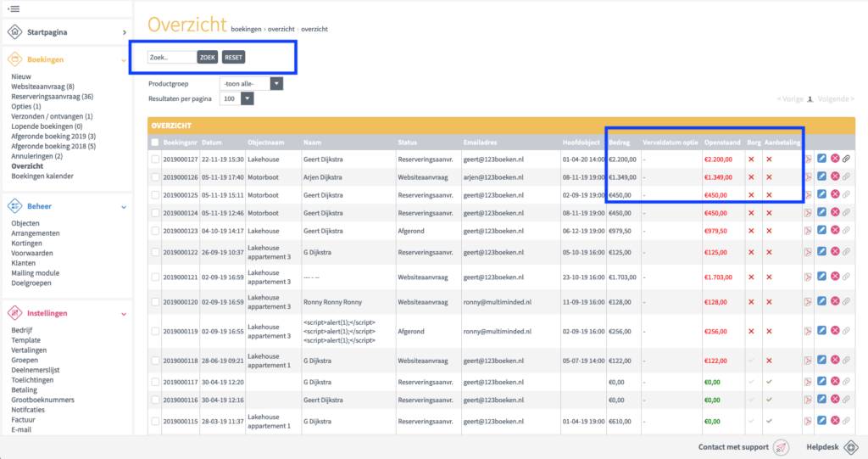Screen dimensions: 868x459
Task: Check the box for booking 2019000120
Action: [155, 301]
